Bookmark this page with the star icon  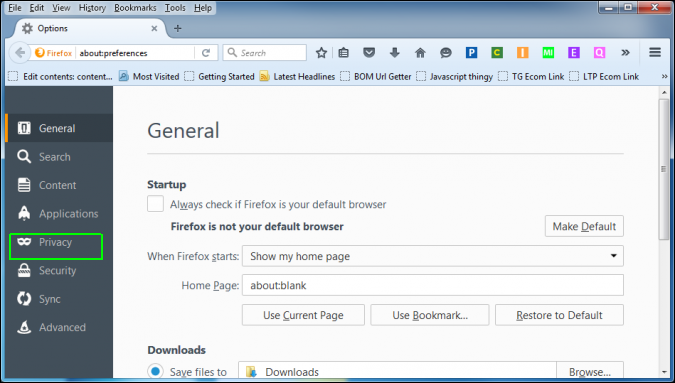[x=321, y=53]
